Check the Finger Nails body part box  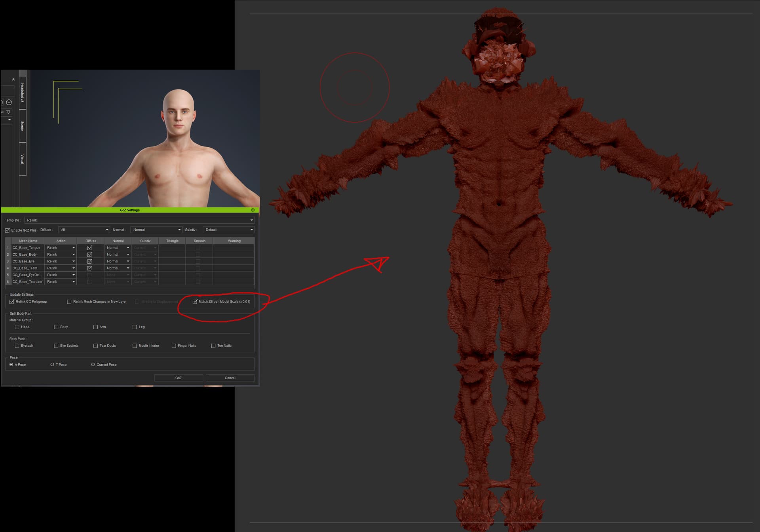[174, 346]
